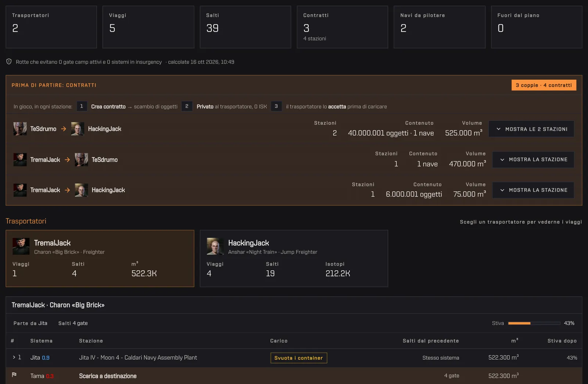The image size is (588, 384).
Task: Select the TremalJack Charon transporter card
Action: pos(100,258)
